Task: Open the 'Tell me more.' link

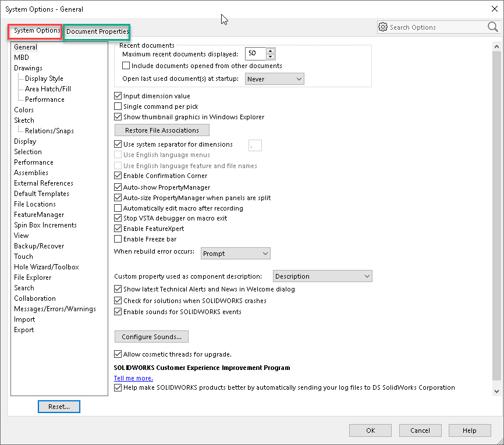Action: click(x=133, y=378)
